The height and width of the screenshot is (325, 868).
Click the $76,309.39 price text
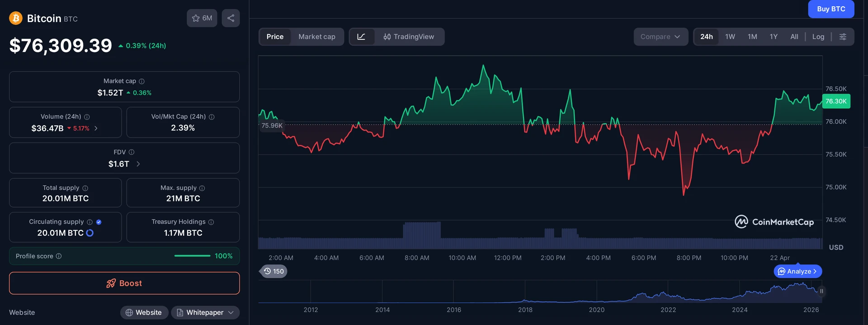tap(61, 45)
